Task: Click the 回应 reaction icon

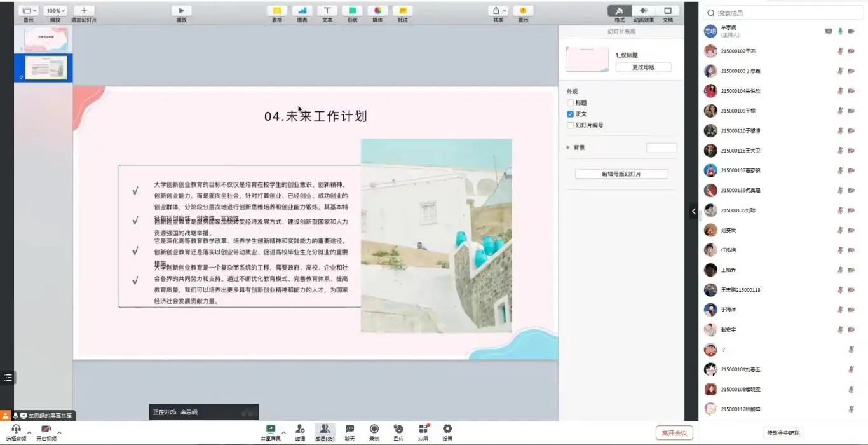Action: (398, 430)
